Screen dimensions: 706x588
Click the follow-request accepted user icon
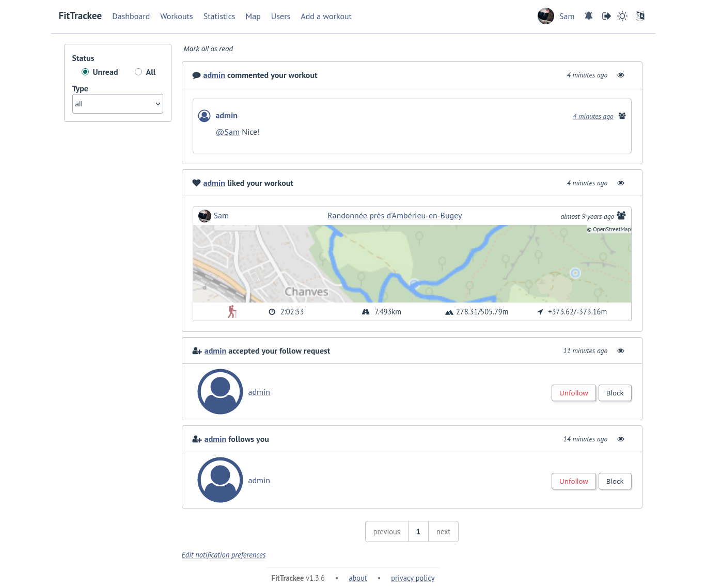[x=197, y=351]
